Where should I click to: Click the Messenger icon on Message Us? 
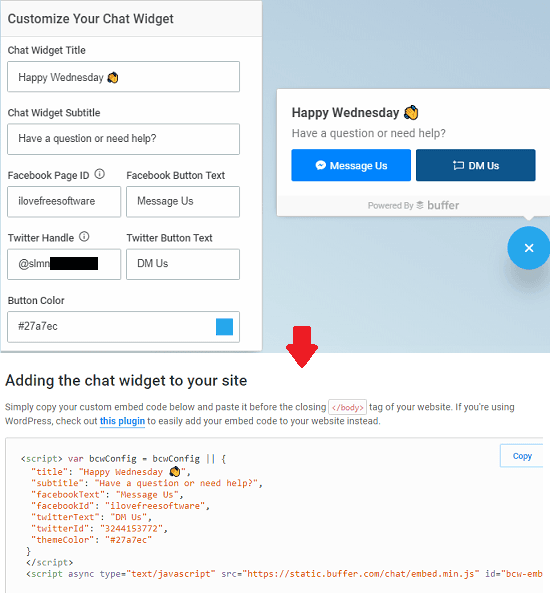pyautogui.click(x=321, y=165)
